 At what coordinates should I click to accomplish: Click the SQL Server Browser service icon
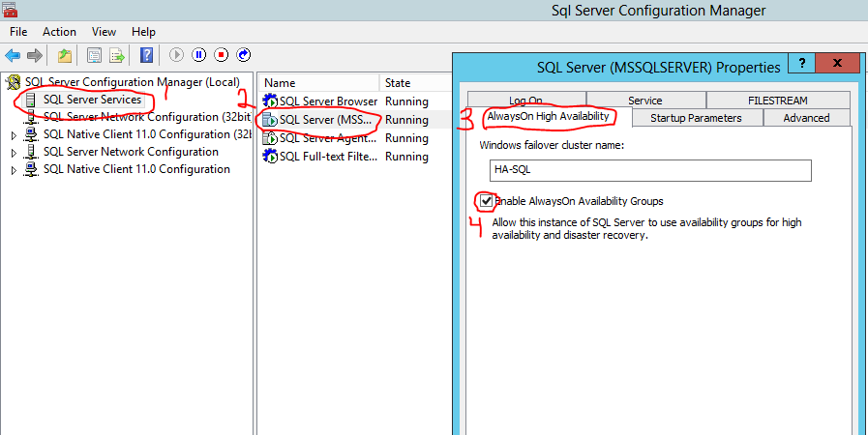pos(270,101)
